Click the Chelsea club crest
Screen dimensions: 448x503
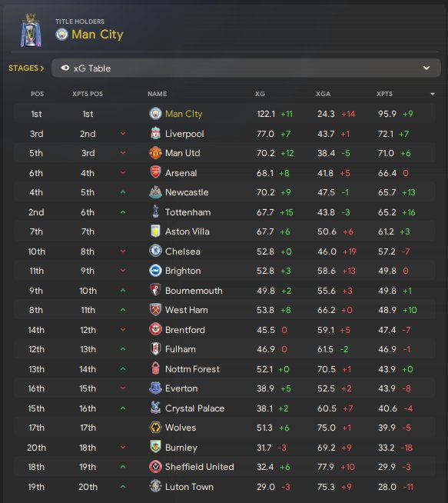[155, 251]
